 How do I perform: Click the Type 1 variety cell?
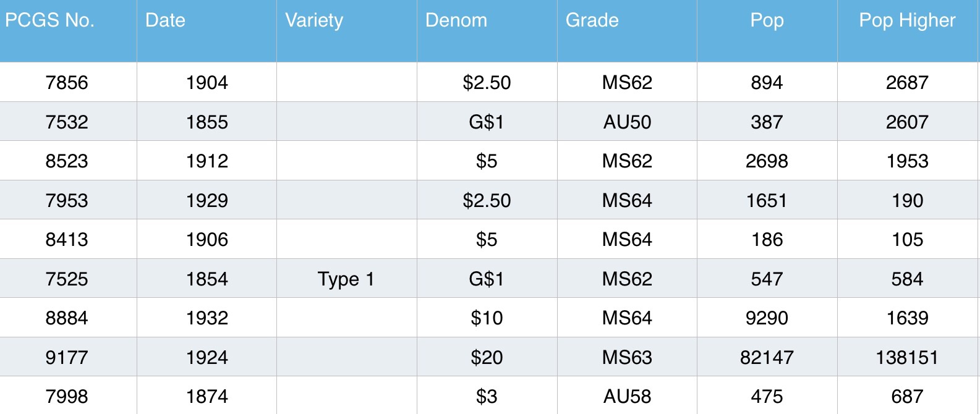[346, 279]
